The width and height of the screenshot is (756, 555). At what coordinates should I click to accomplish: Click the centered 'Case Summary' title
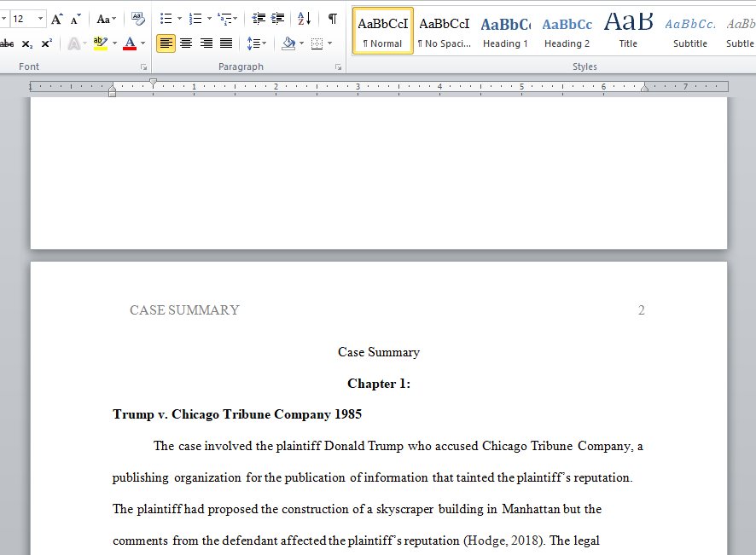pos(379,352)
